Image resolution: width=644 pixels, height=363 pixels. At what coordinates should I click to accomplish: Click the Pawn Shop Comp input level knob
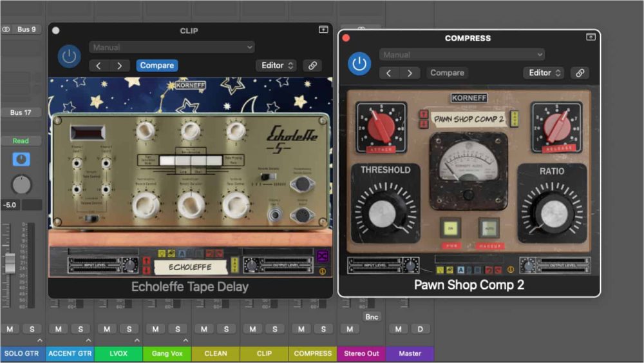tap(411, 266)
